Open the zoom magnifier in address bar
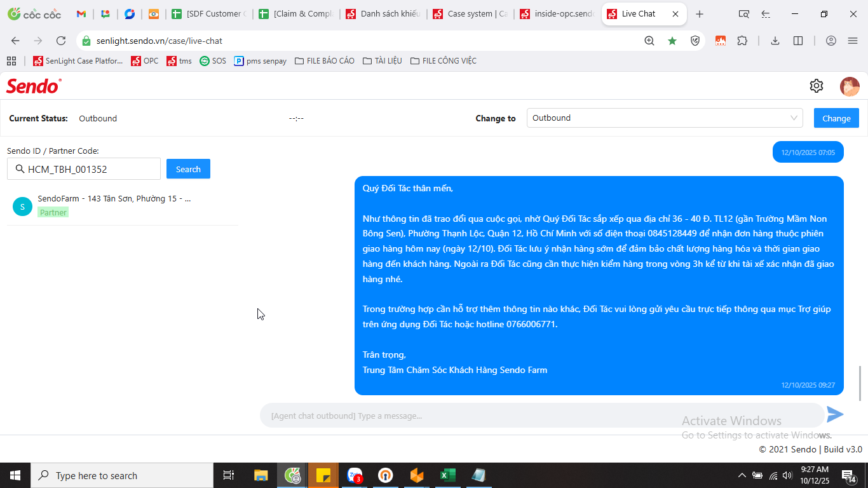This screenshot has width=868, height=488. pos(649,41)
